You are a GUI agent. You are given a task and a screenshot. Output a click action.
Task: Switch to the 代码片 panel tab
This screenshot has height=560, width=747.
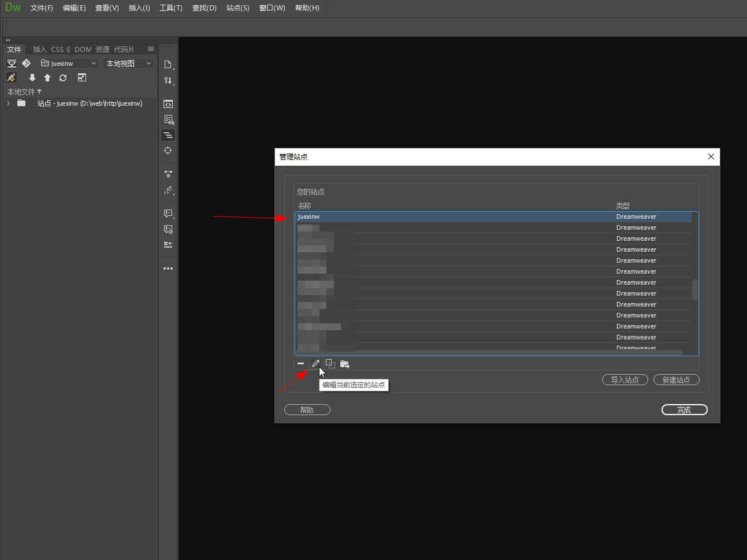124,50
